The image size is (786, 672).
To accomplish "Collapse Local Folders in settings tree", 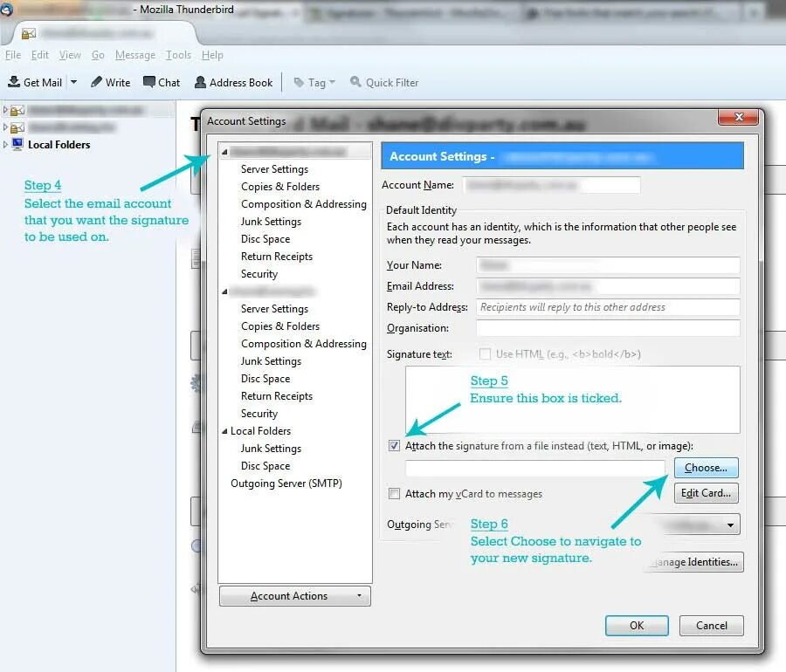I will click(224, 430).
